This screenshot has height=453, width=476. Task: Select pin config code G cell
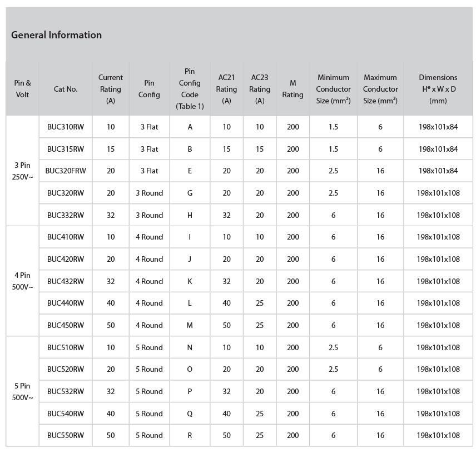pos(190,193)
